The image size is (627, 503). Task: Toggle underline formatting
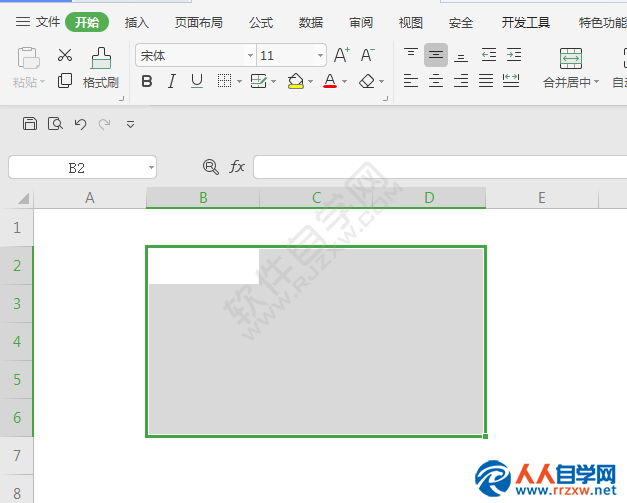tap(197, 81)
